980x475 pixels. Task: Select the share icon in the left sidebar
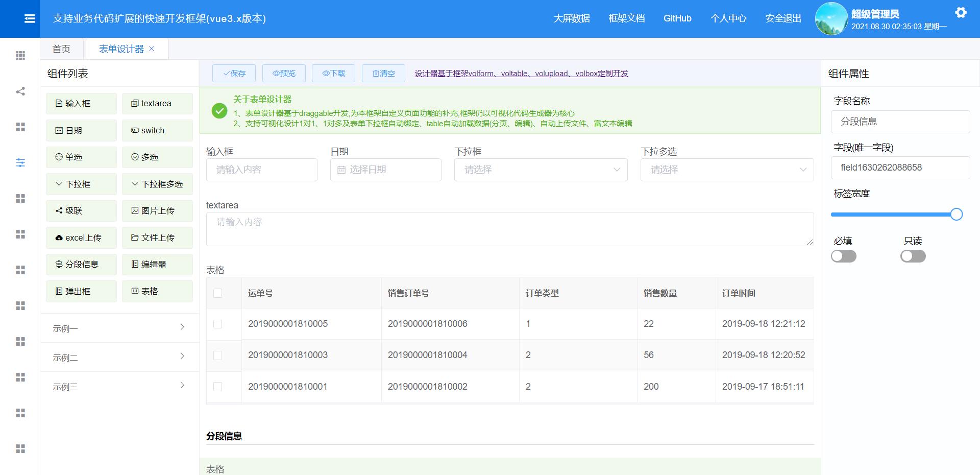pyautogui.click(x=20, y=91)
